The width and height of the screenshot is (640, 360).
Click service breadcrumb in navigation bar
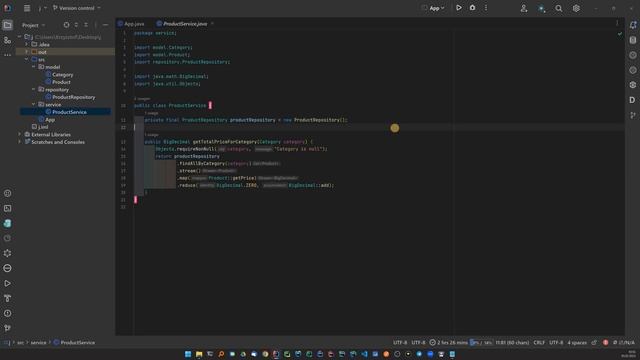[38, 342]
